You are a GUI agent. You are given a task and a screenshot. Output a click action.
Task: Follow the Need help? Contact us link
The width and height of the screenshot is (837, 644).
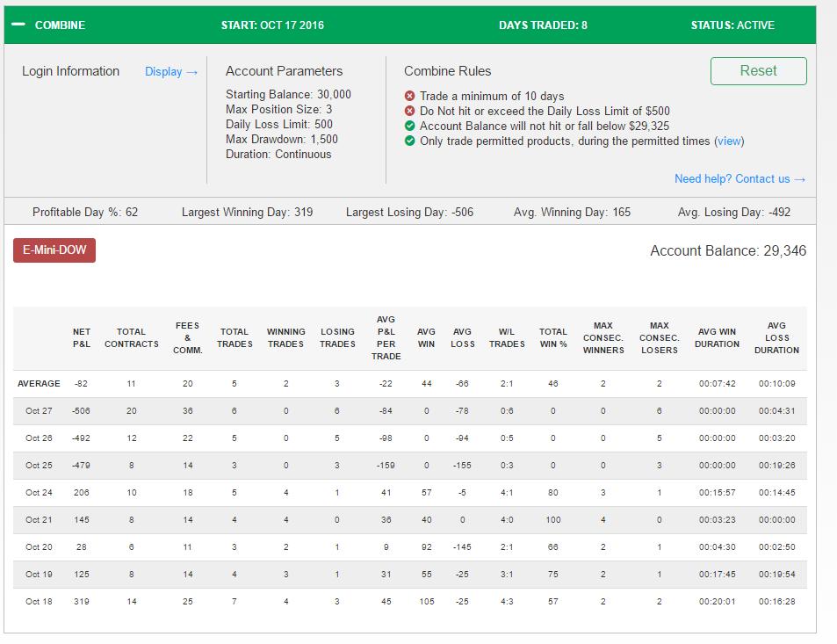click(x=740, y=179)
